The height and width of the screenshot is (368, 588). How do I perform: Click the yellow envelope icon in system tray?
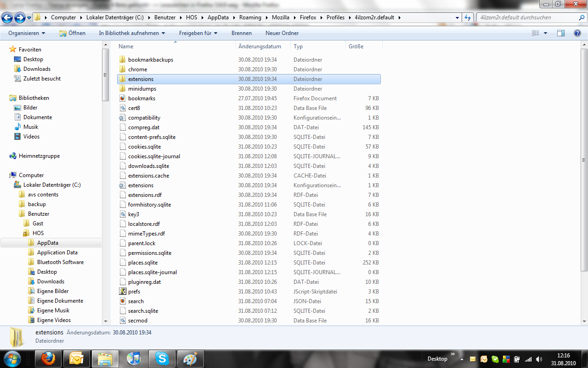[473, 359]
